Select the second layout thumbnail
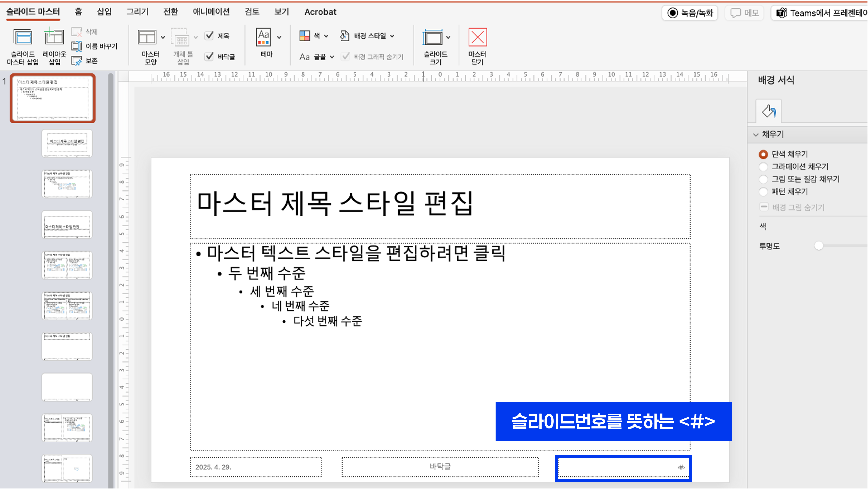This screenshot has width=868, height=489. [x=67, y=184]
